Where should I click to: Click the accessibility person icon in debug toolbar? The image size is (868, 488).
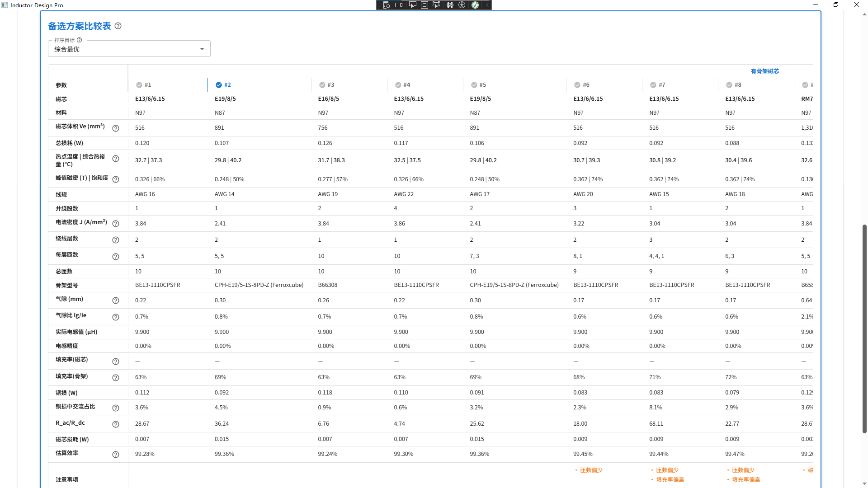[462, 5]
